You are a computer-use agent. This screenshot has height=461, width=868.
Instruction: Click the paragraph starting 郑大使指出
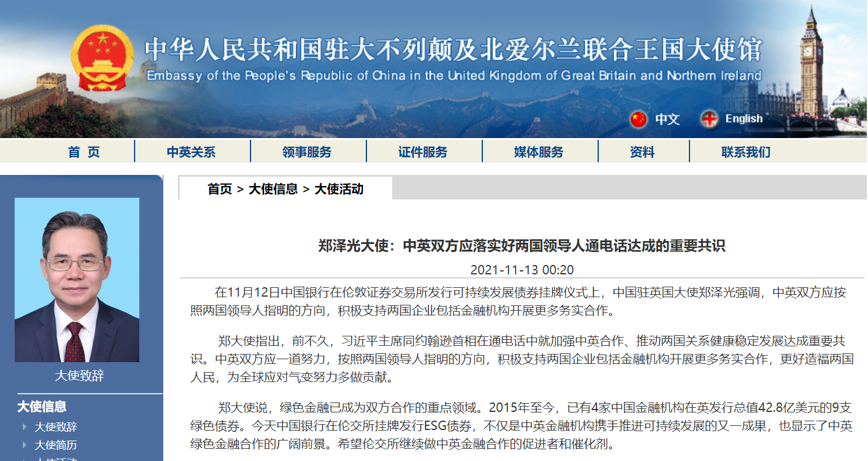point(522,359)
